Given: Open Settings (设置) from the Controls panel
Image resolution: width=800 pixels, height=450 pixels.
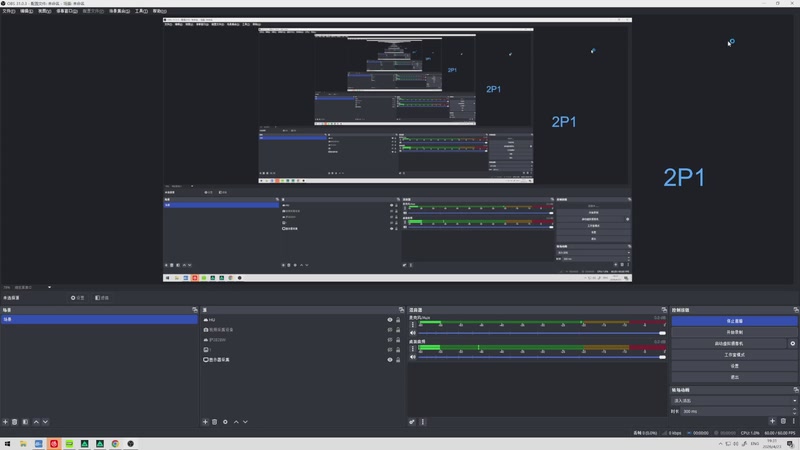Looking at the screenshot, I should [x=734, y=366].
